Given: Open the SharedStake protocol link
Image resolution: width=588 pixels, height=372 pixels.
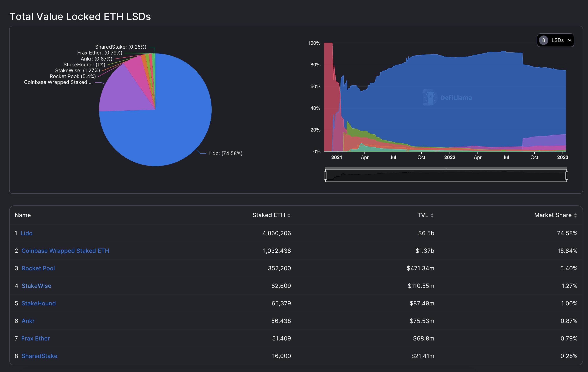Looking at the screenshot, I should point(39,356).
